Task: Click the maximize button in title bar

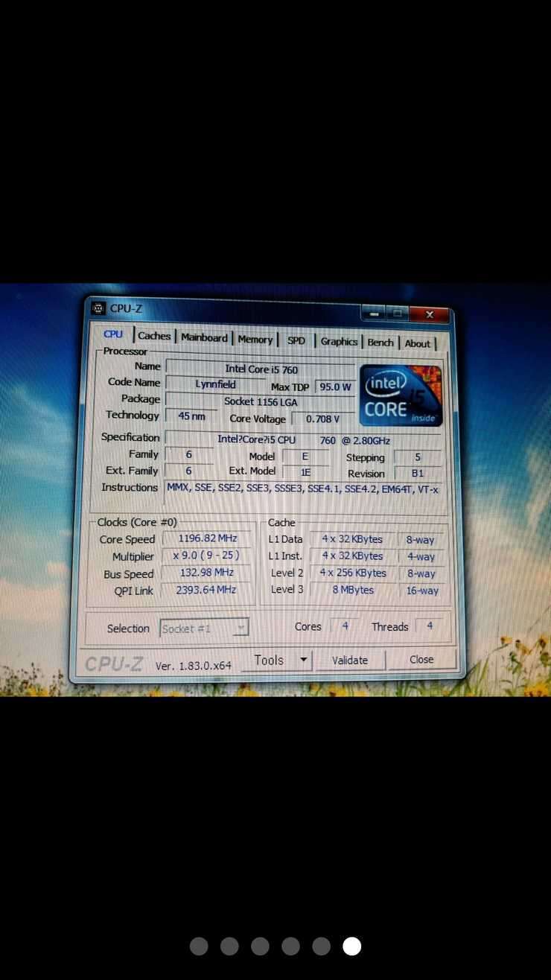Action: point(398,314)
